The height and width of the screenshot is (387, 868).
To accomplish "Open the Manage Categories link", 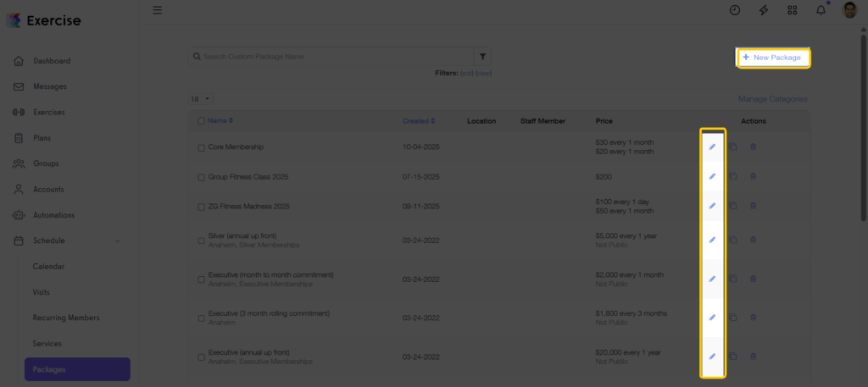I will (x=772, y=99).
